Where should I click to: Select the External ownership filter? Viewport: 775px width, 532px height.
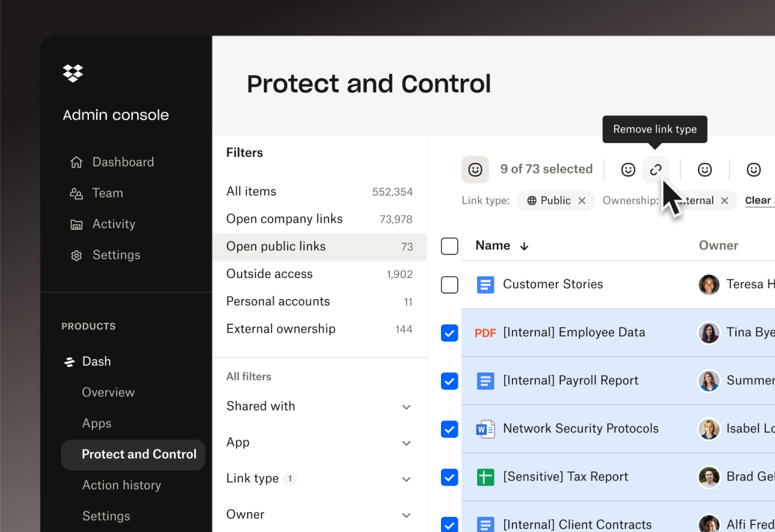319,330
